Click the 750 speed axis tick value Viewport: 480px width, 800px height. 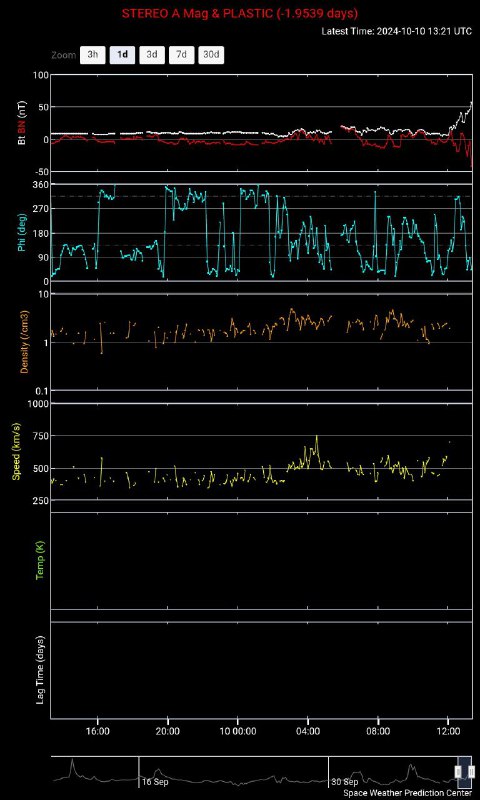coord(41,436)
